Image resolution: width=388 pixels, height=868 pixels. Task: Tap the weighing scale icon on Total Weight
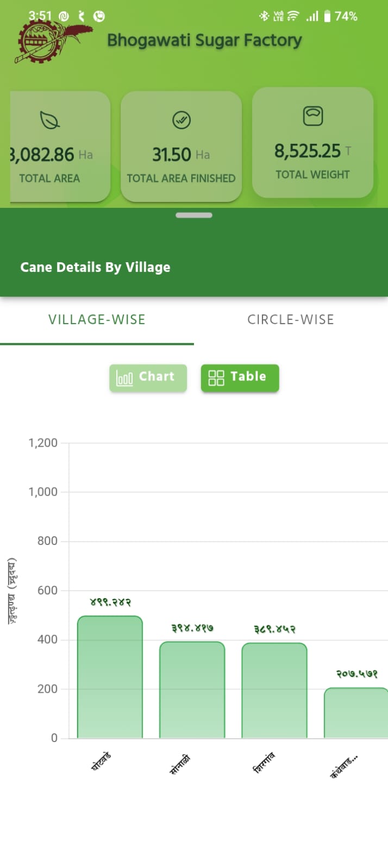pyautogui.click(x=313, y=116)
